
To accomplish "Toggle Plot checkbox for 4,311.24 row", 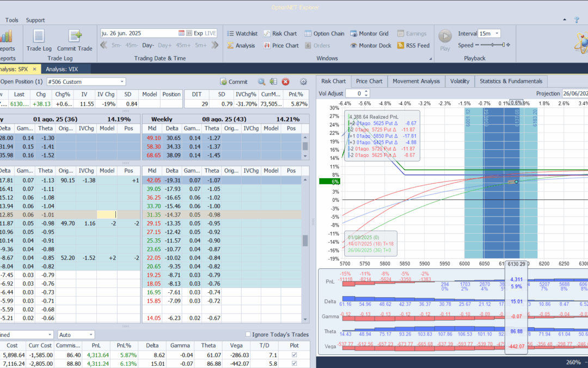I will (x=295, y=364).
